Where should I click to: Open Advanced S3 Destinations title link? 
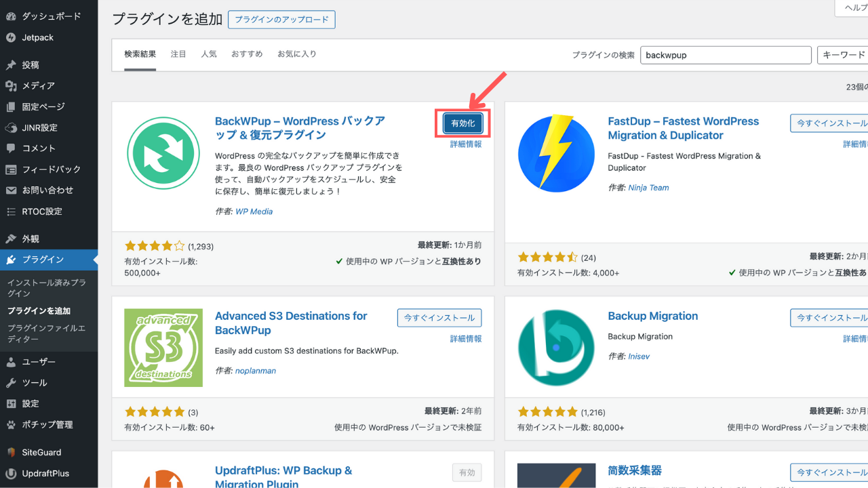pyautogui.click(x=291, y=323)
